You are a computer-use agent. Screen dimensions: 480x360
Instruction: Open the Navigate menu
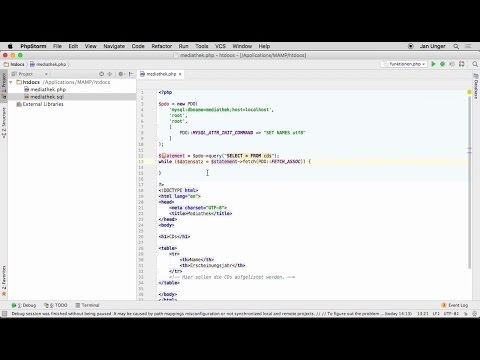coord(114,46)
